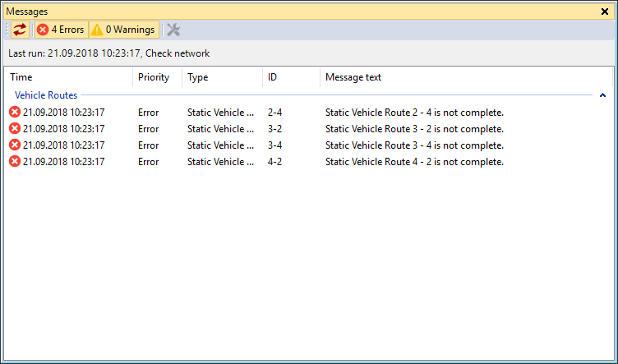Click ID cell 3-4 in the list

tap(276, 145)
